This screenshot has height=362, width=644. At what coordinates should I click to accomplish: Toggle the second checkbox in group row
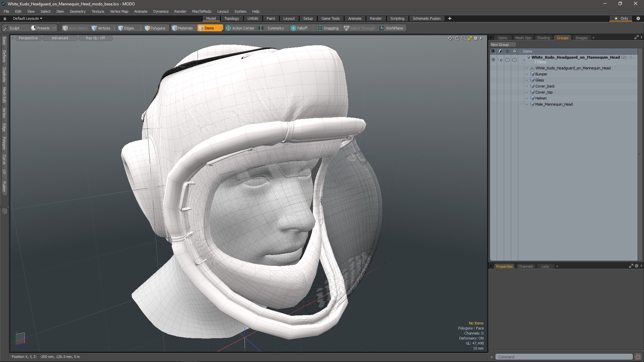point(514,60)
